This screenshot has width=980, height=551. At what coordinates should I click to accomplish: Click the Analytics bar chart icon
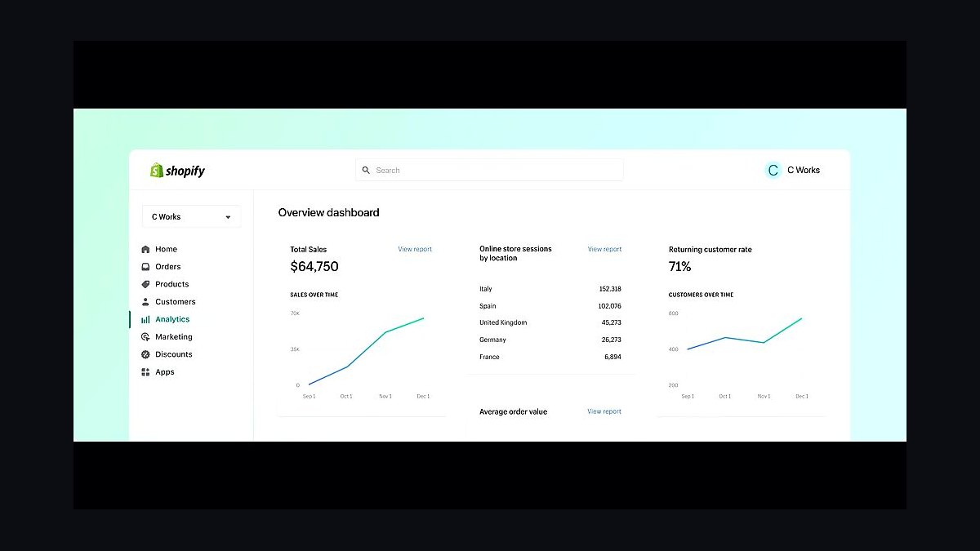coord(145,319)
